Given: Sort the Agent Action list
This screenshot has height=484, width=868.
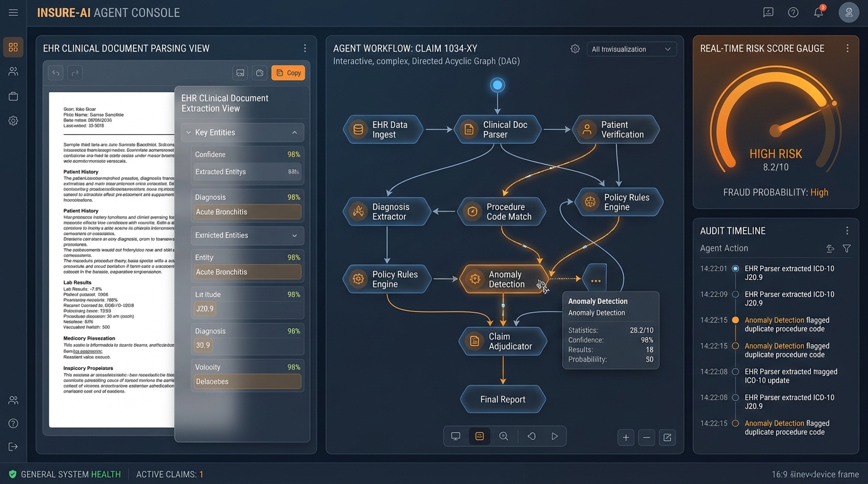Looking at the screenshot, I should pos(830,249).
